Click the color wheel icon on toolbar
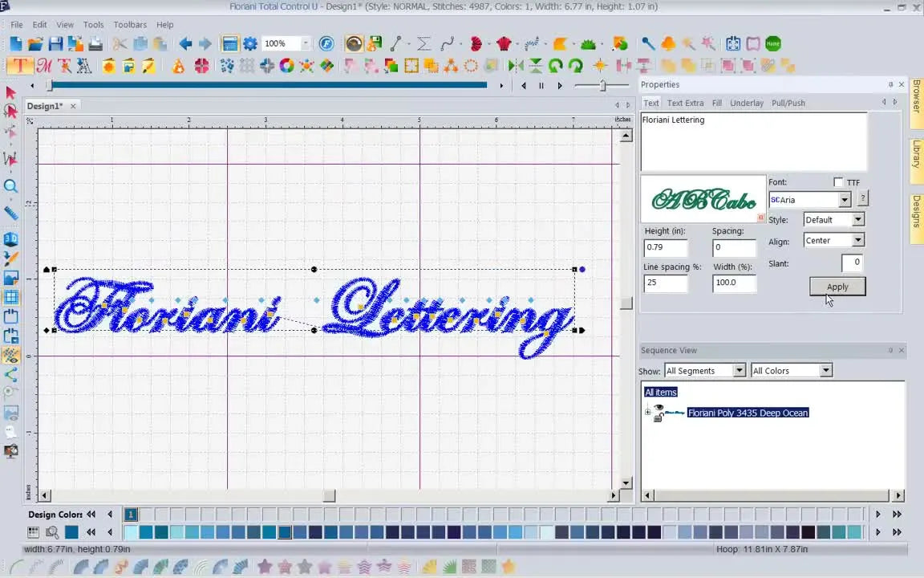Image resolution: width=924 pixels, height=578 pixels. point(287,66)
